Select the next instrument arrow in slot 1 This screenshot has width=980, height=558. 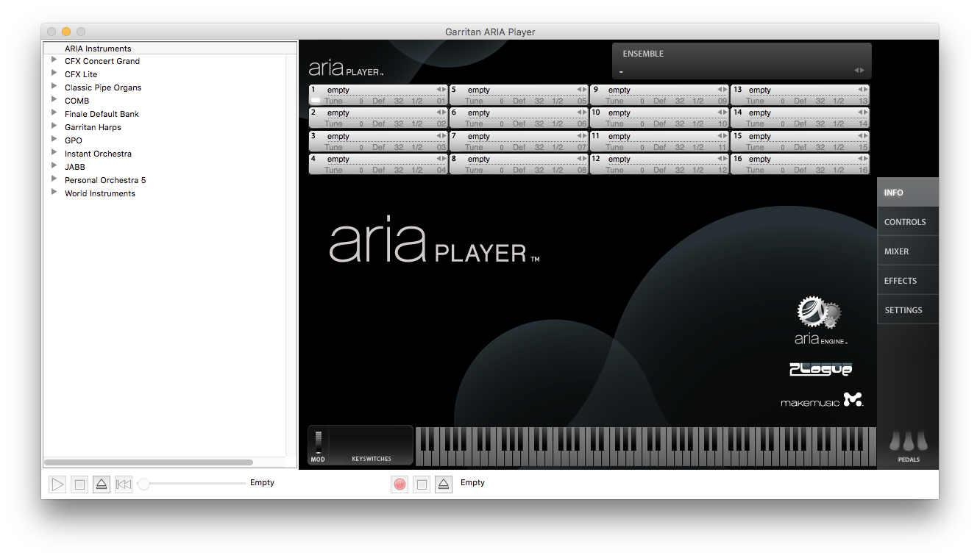[443, 90]
